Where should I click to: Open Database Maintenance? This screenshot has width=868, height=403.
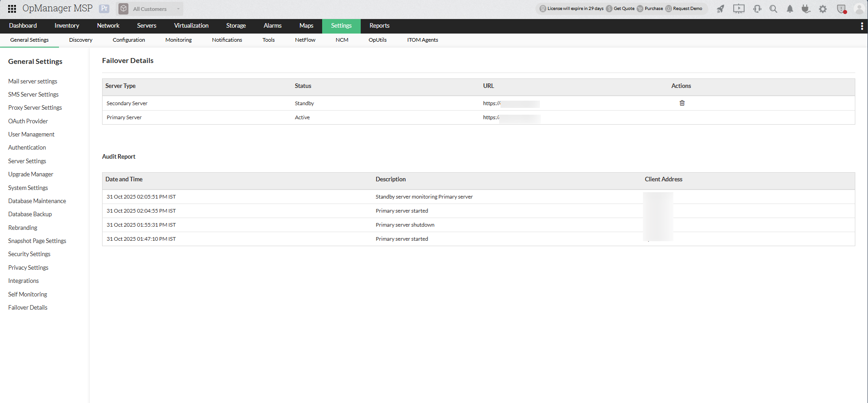(x=37, y=201)
